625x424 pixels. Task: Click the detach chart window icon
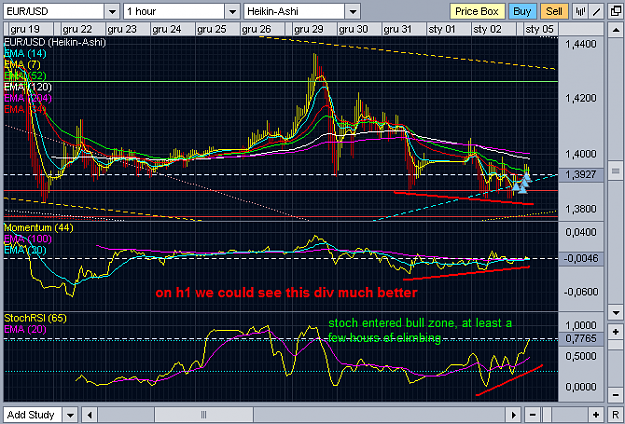pyautogui.click(x=615, y=12)
